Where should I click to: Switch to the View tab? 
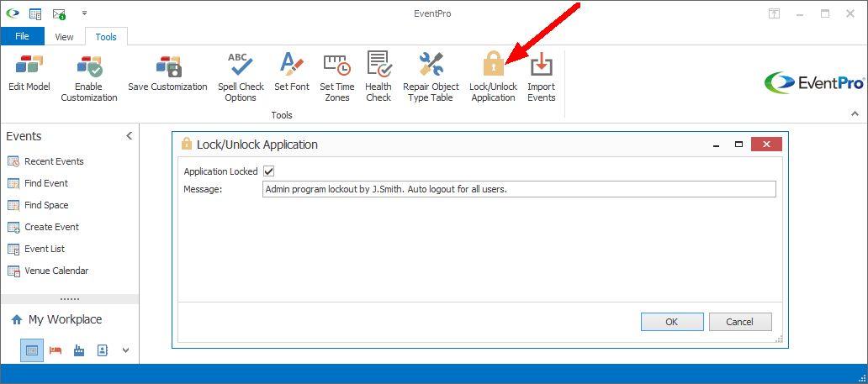[x=64, y=37]
